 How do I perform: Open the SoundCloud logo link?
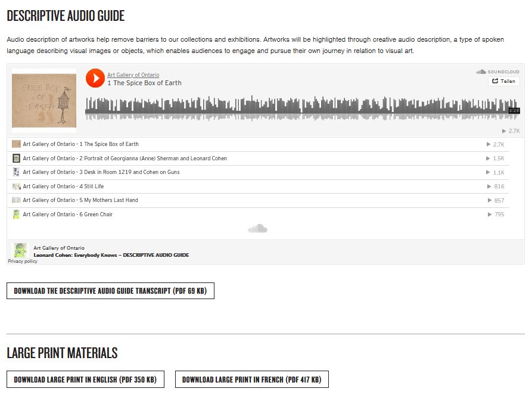click(x=497, y=72)
